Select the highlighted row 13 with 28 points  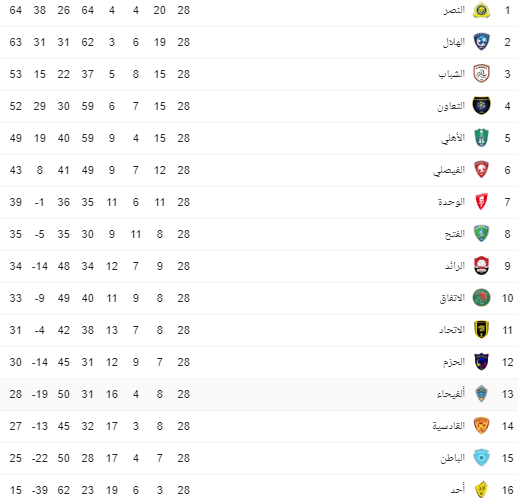click(x=259, y=394)
